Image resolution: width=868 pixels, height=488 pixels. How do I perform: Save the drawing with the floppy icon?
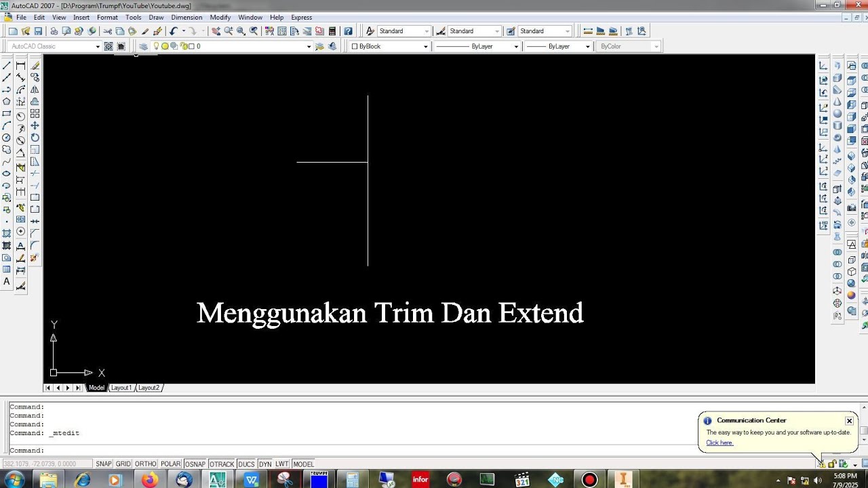click(38, 31)
